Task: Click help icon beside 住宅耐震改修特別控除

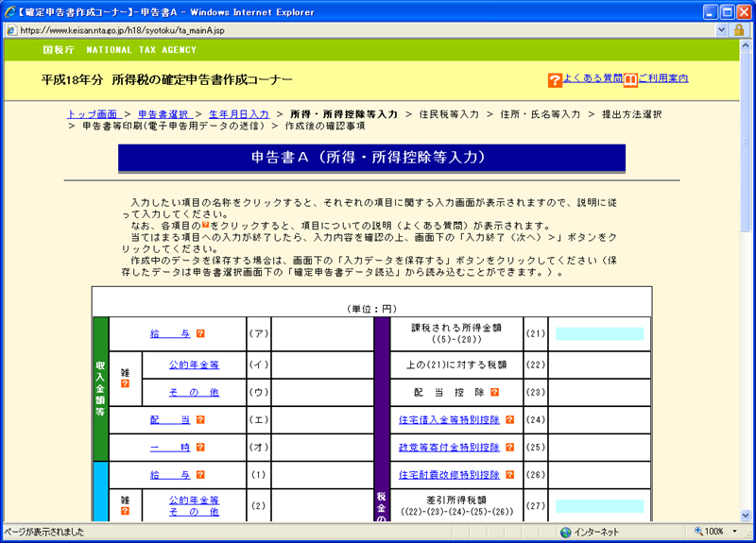Action: point(510,475)
